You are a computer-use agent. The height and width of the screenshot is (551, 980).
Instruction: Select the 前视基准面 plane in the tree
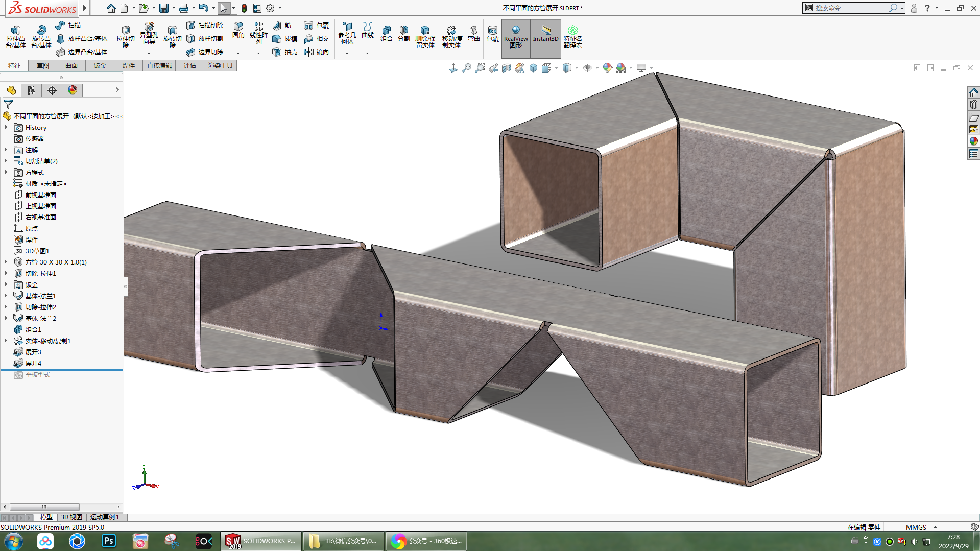41,195
